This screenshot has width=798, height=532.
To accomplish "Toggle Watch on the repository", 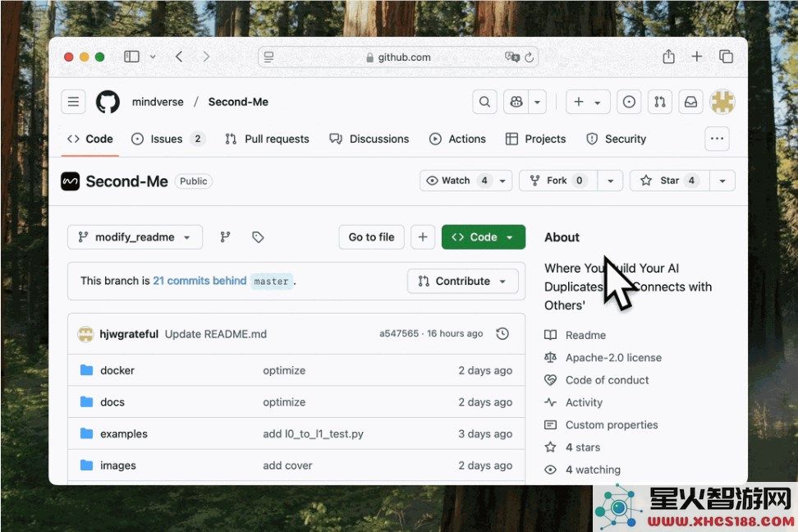I will coord(456,181).
